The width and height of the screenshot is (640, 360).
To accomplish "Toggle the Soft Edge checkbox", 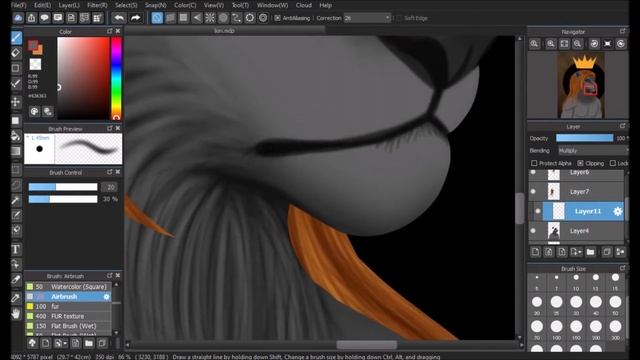I will click(x=399, y=18).
